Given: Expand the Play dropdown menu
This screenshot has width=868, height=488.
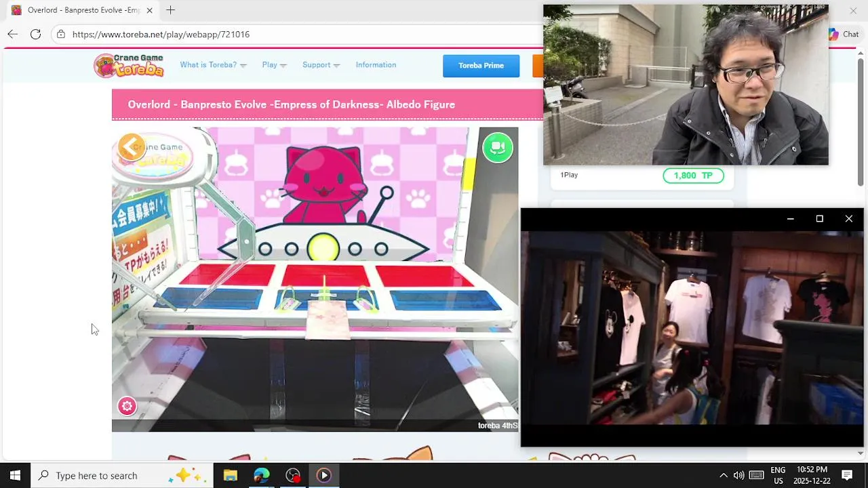Looking at the screenshot, I should click(x=274, y=65).
